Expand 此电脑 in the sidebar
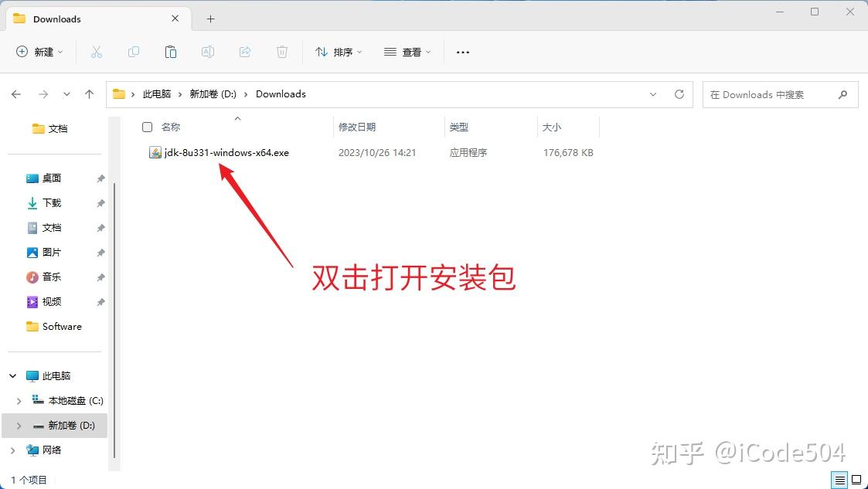The height and width of the screenshot is (489, 868). 12,375
